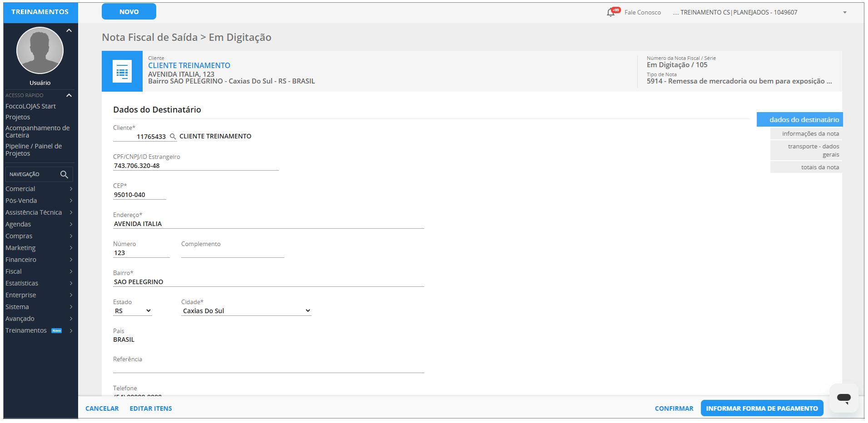Open Projetos quick link
This screenshot has height=423, width=868.
point(18,117)
